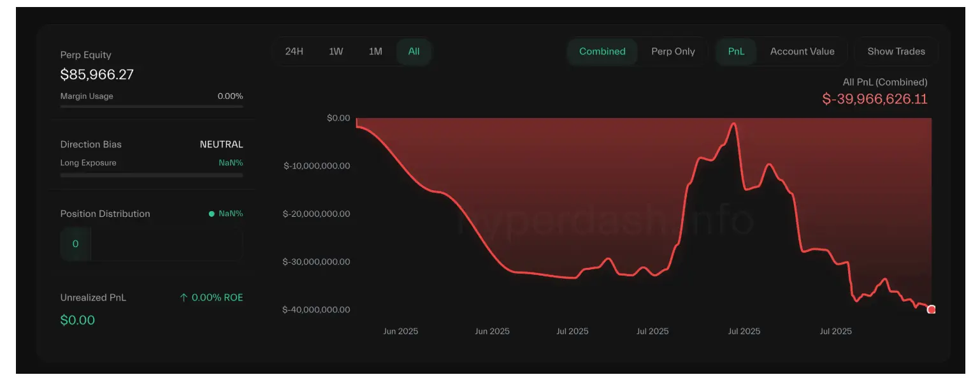Click the Show Trades button

(x=896, y=52)
